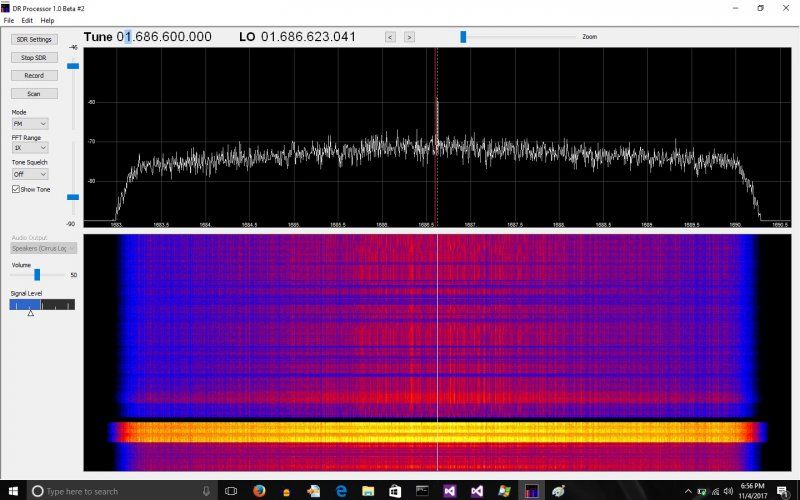The image size is (800, 500).
Task: Close the DR Processor window
Action: pyautogui.click(x=786, y=8)
